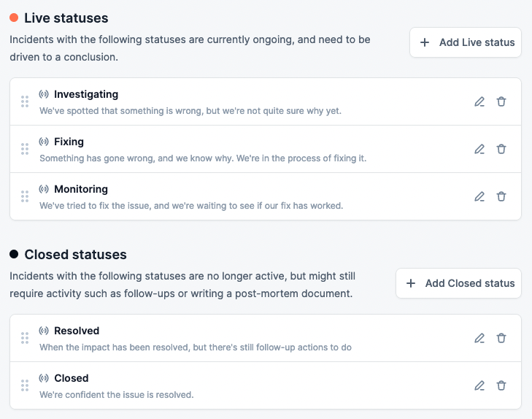The image size is (532, 419).
Task: Edit the Fixing status
Action: 479,149
